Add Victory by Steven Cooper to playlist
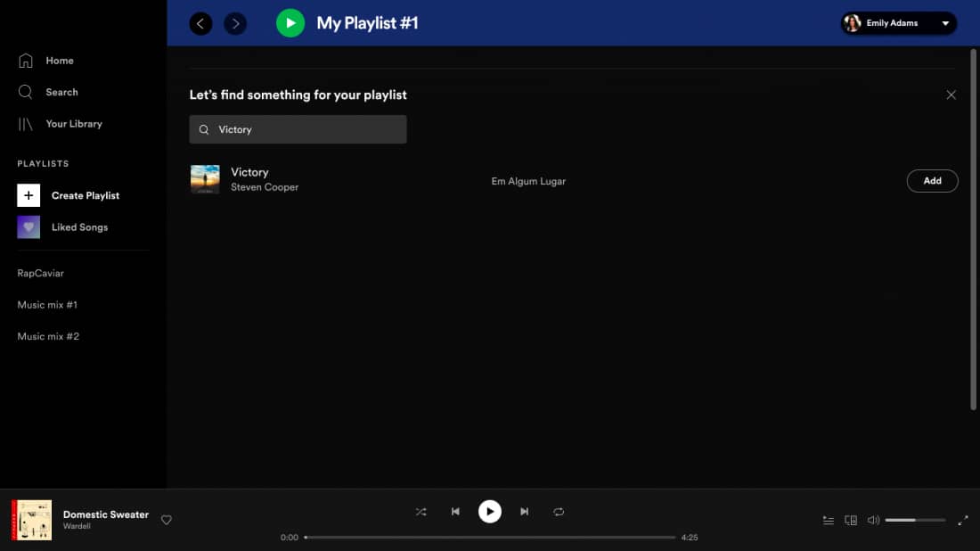The width and height of the screenshot is (980, 551). tap(932, 181)
